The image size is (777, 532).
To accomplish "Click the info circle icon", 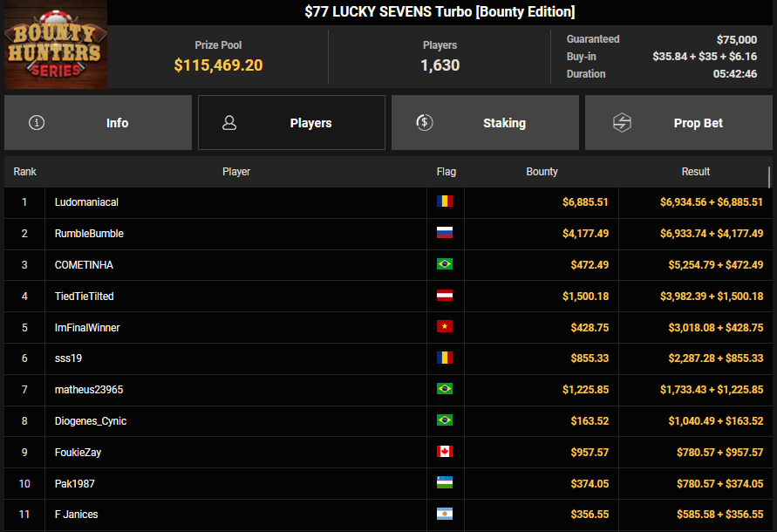I will [37, 123].
